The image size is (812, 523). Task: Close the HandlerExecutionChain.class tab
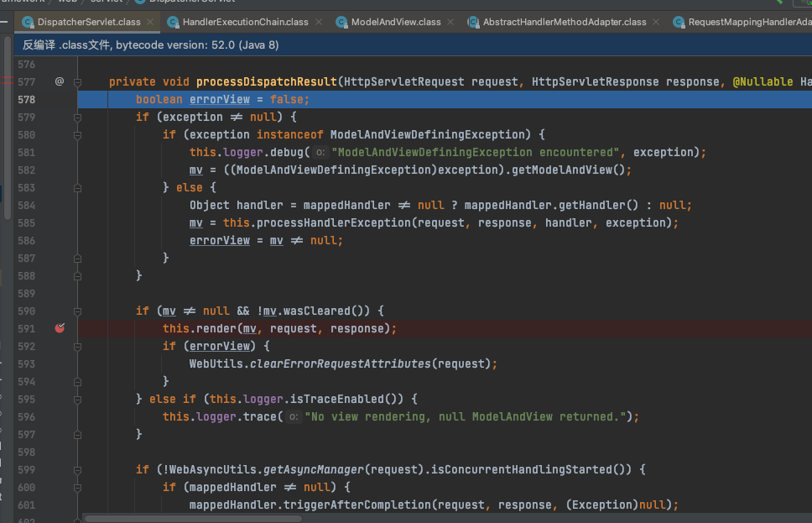319,22
